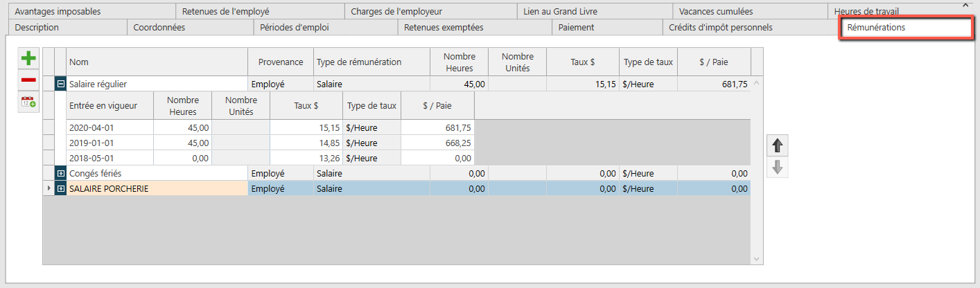
Task: Click the red minus remove remuneration icon
Action: tap(28, 80)
